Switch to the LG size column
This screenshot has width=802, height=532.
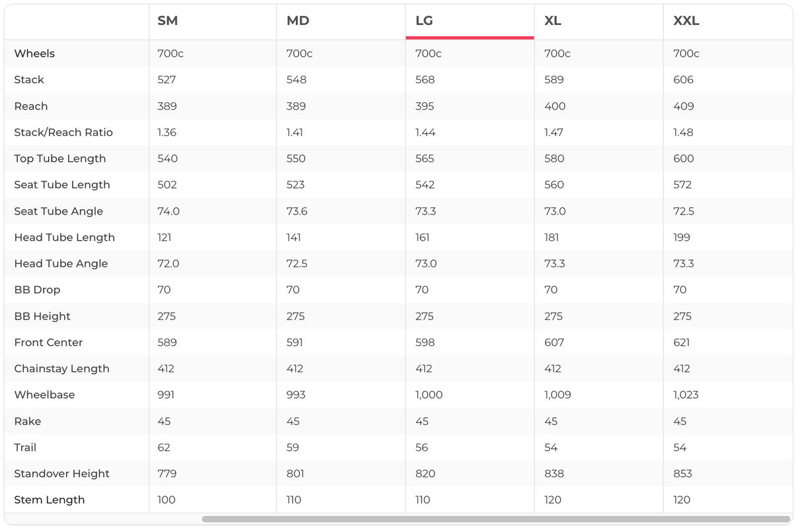[x=424, y=21]
